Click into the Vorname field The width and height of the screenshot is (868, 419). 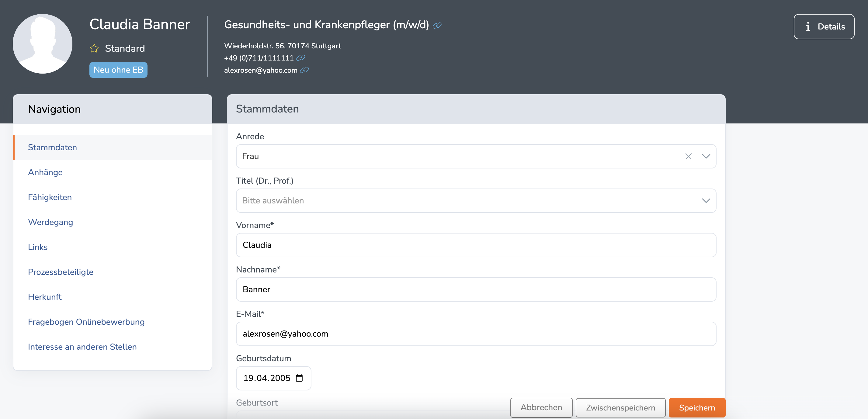[x=476, y=245]
